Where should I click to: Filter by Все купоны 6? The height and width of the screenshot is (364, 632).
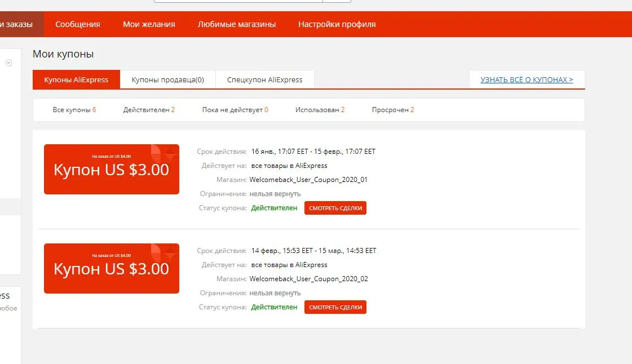coord(74,110)
